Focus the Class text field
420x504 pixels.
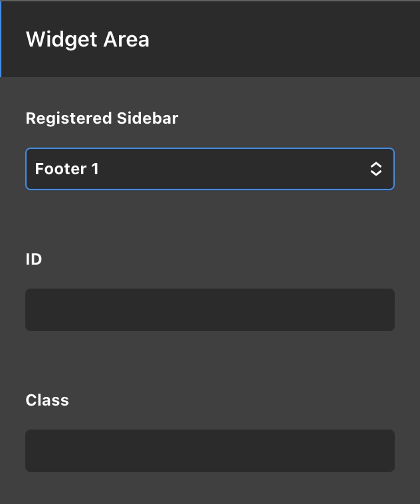pyautogui.click(x=210, y=451)
